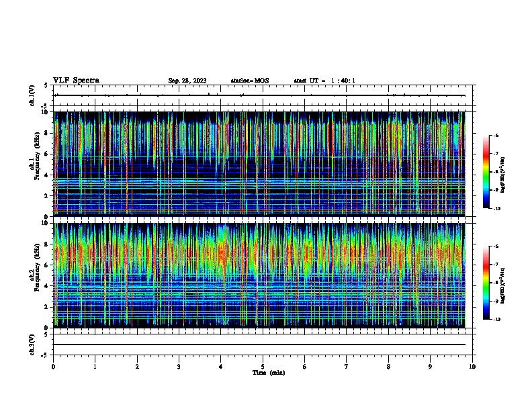Click the ch.1 color scale bar
Viewport: 532px width, 411px height.
(486, 172)
